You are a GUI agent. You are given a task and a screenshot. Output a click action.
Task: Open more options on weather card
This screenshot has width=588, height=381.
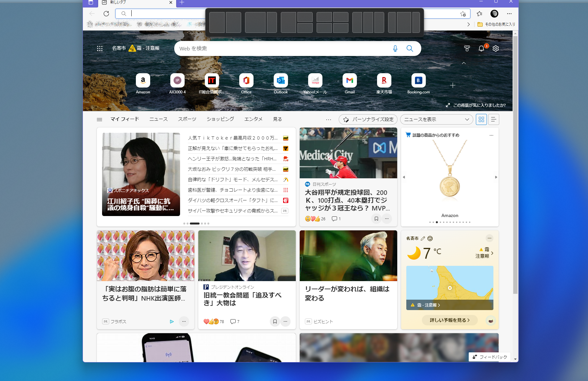(x=490, y=238)
